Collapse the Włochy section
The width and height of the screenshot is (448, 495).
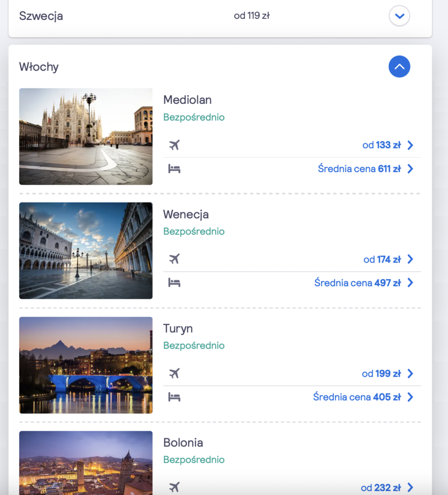click(399, 67)
